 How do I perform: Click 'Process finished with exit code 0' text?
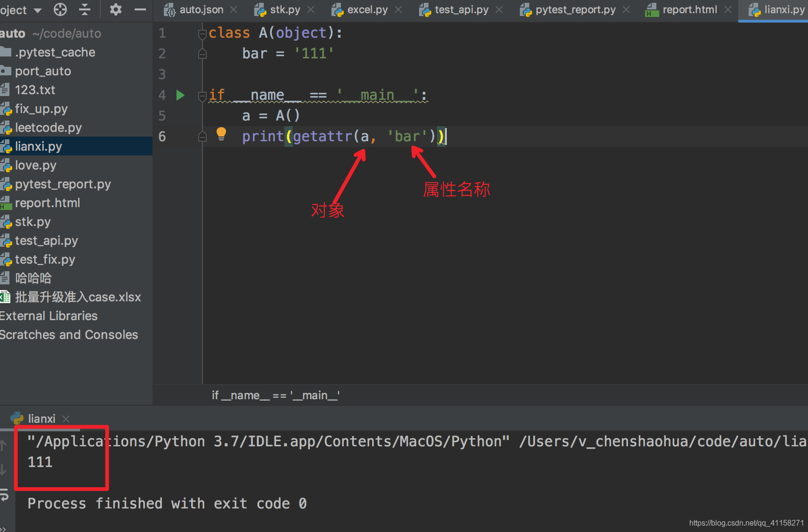[167, 504]
